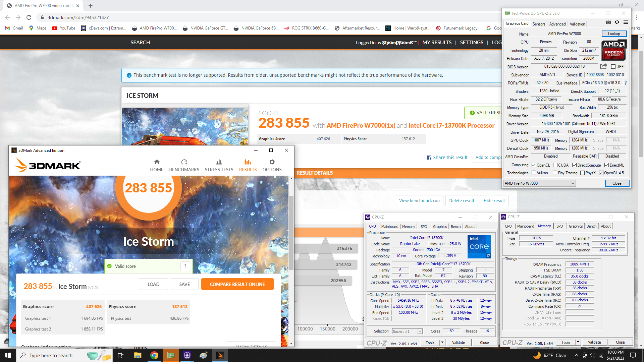Open Bench tab in left CPU-Z
The image size is (644, 362).
coord(455,227)
